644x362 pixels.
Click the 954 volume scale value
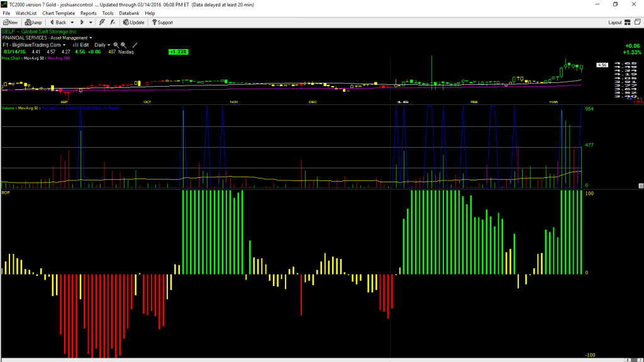point(589,109)
